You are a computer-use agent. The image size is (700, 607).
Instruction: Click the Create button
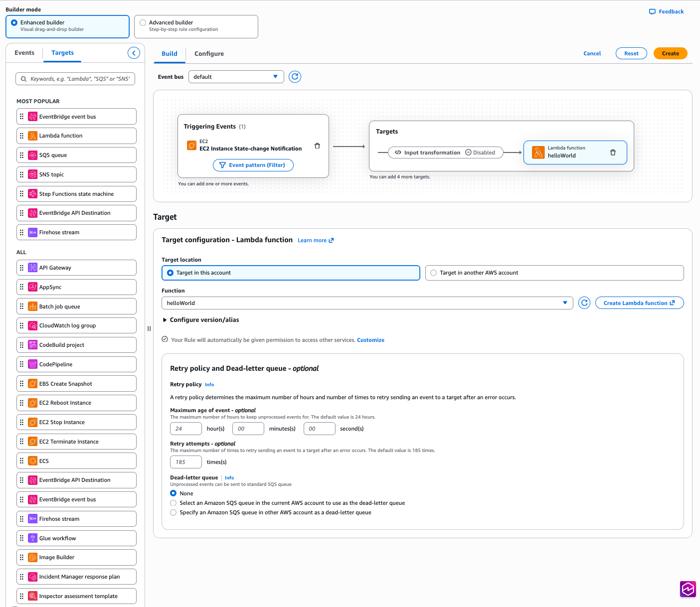tap(671, 53)
